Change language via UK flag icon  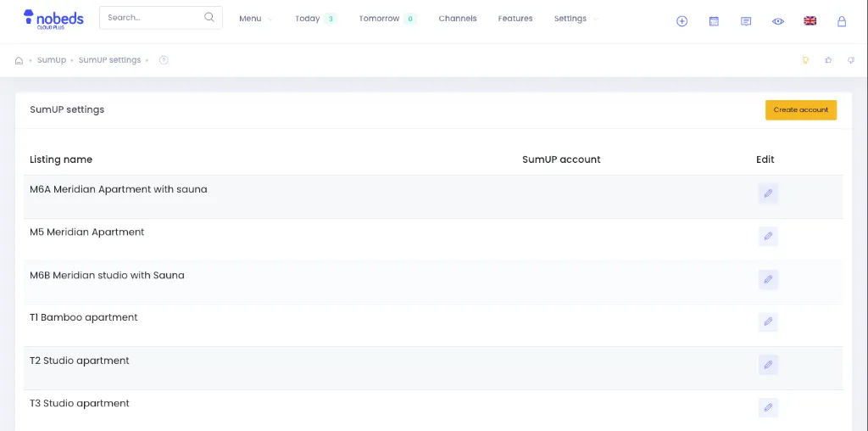click(810, 21)
